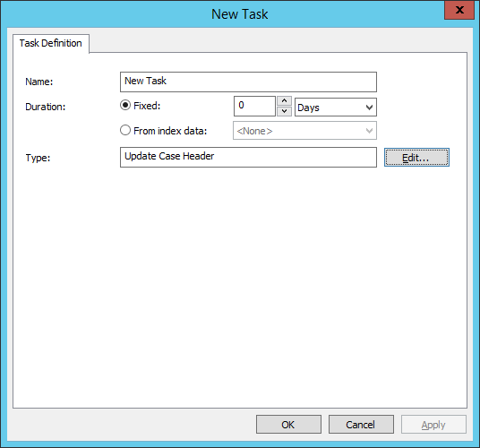The image size is (480, 448).
Task: Click the Type field showing Update Case Header
Action: 248,158
